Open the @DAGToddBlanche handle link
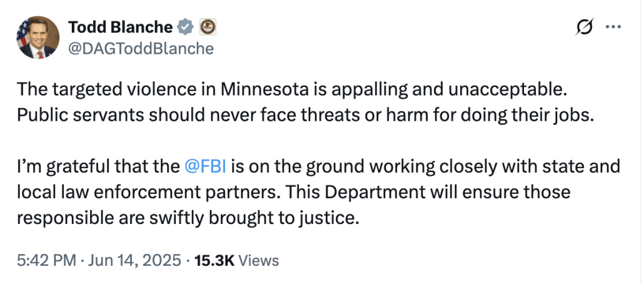644x284 pixels. tap(141, 48)
